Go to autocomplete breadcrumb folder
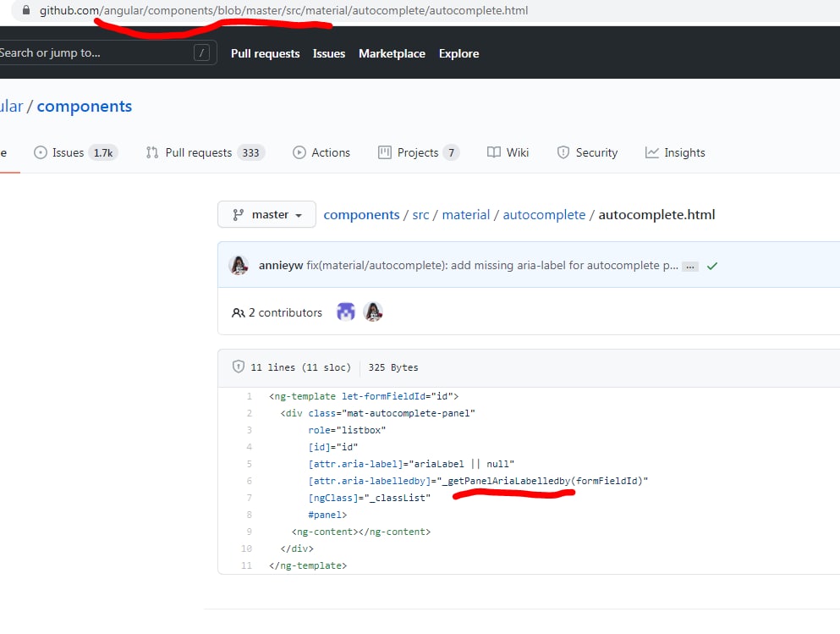Image resolution: width=840 pixels, height=634 pixels. (544, 215)
